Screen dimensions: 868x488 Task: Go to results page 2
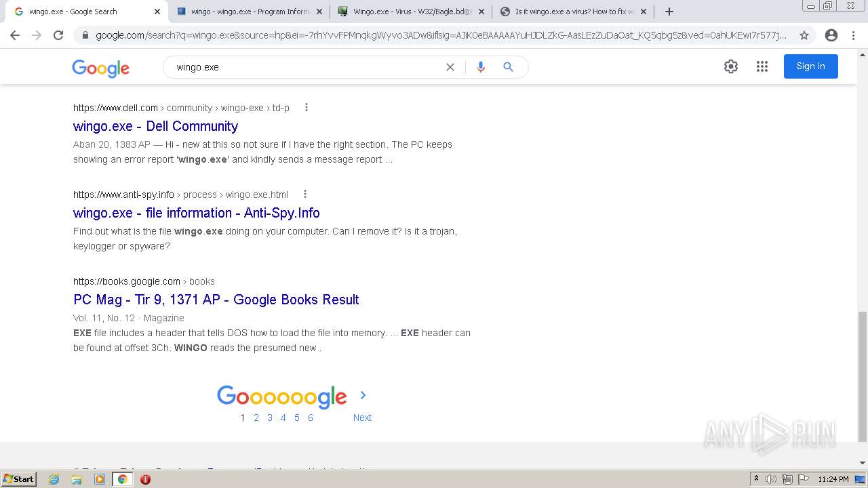[256, 418]
